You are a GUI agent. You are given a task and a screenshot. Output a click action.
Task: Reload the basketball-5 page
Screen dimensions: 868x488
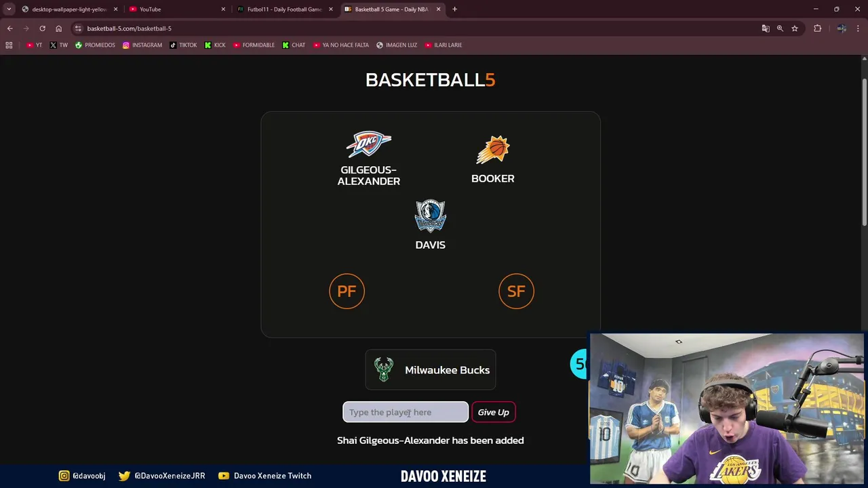42,28
